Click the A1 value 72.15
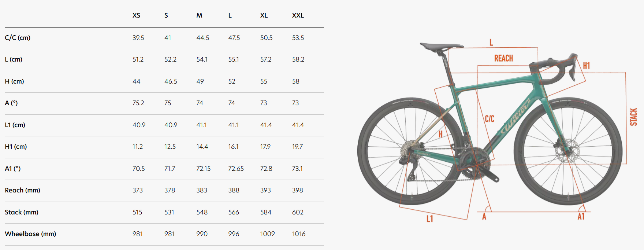644x250 pixels. [203, 169]
